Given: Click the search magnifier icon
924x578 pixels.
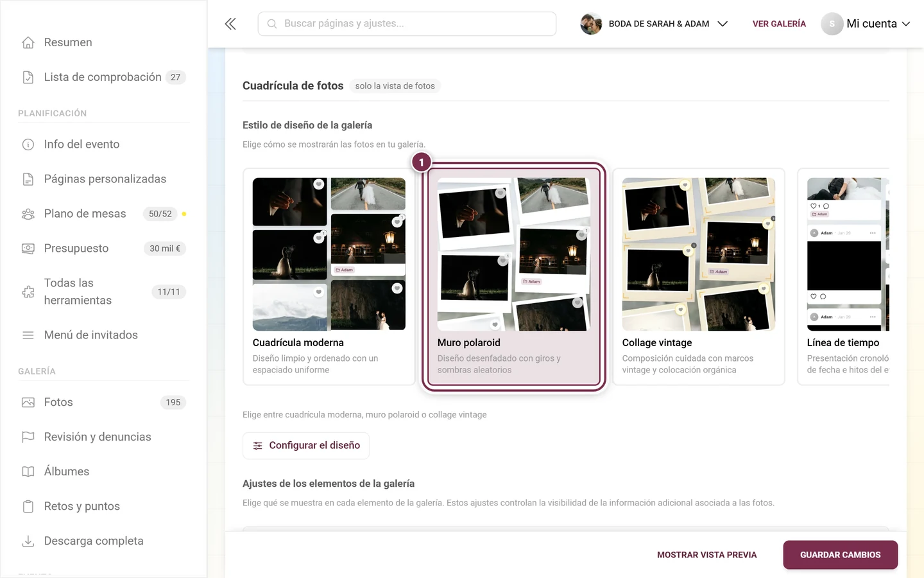Looking at the screenshot, I should 272,24.
